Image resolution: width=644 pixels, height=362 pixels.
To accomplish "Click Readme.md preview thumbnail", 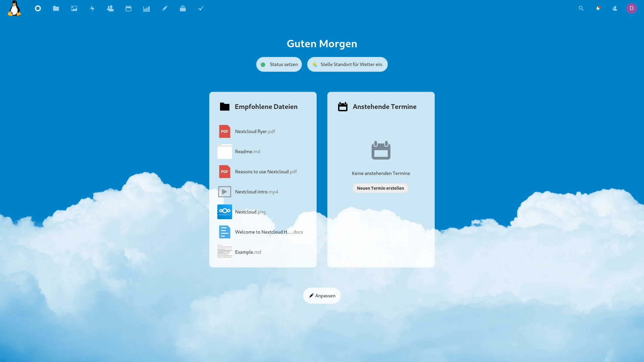I will pyautogui.click(x=225, y=152).
